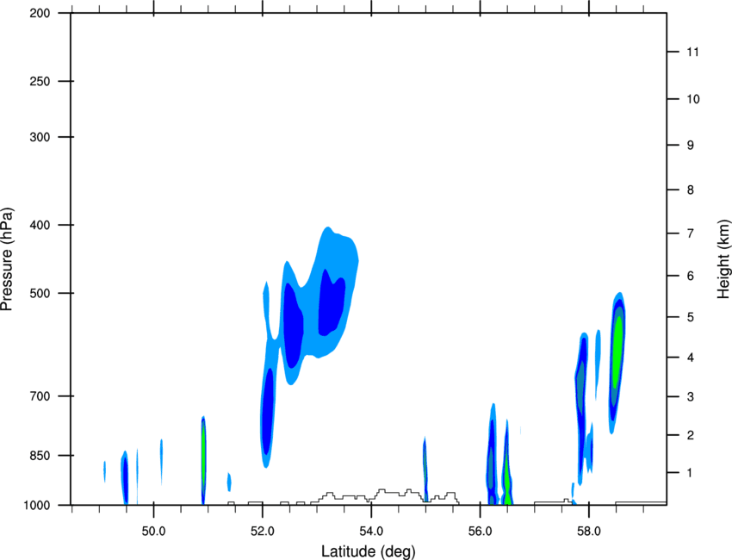Click the 850 pressure tick label
The image size is (732, 560).
tap(40, 456)
